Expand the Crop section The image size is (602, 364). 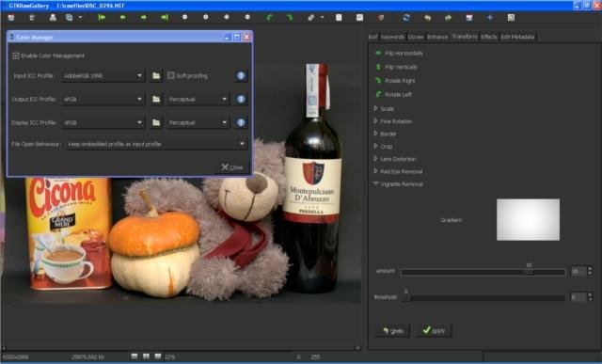tap(376, 147)
